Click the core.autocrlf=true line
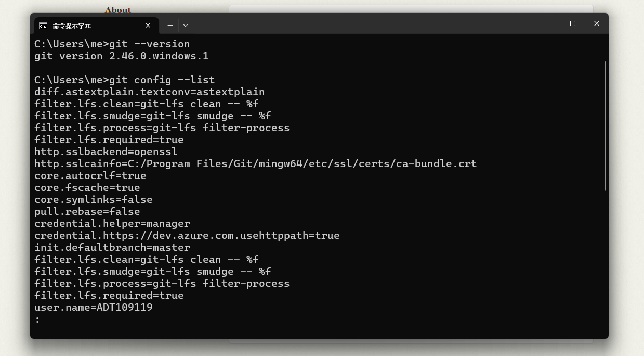The width and height of the screenshot is (644, 356). (x=90, y=175)
